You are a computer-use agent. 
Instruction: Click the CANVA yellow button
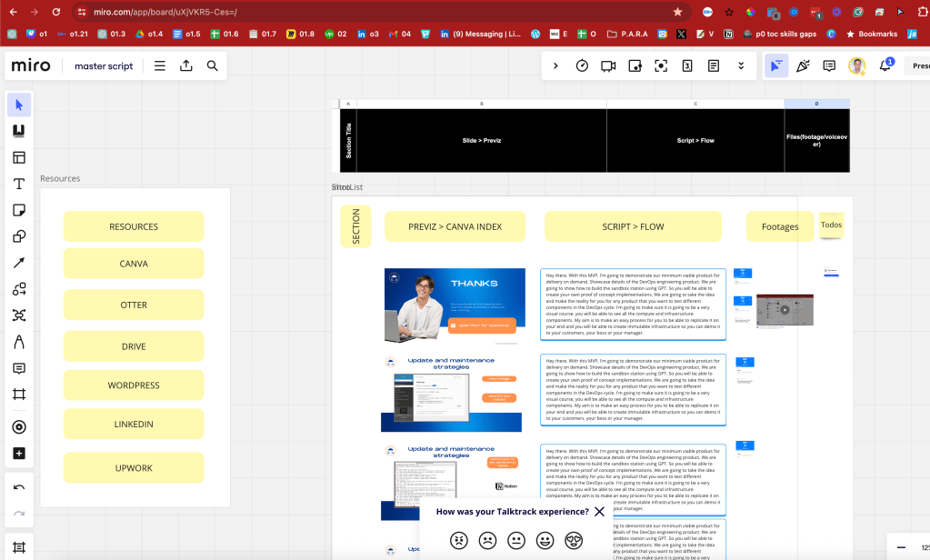pos(134,264)
